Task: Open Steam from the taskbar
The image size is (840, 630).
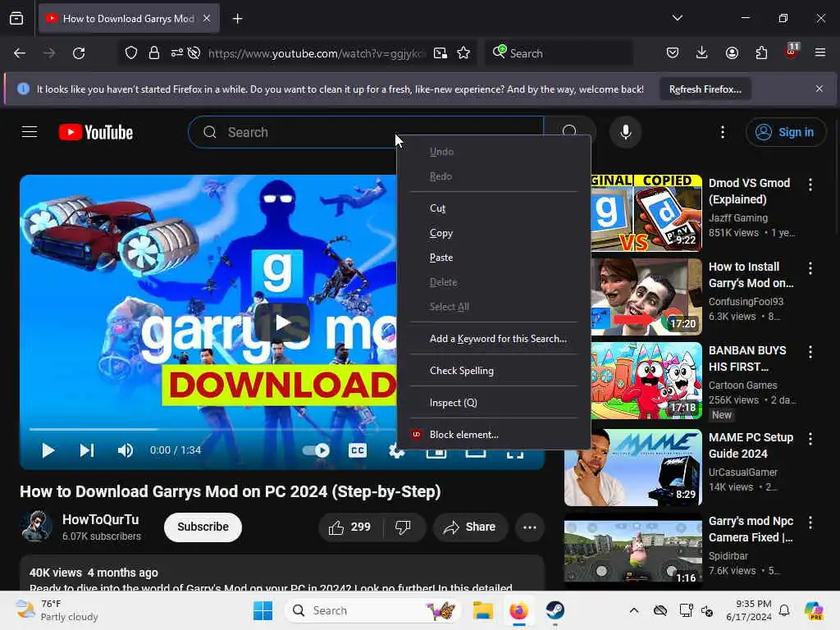Action: click(x=555, y=610)
